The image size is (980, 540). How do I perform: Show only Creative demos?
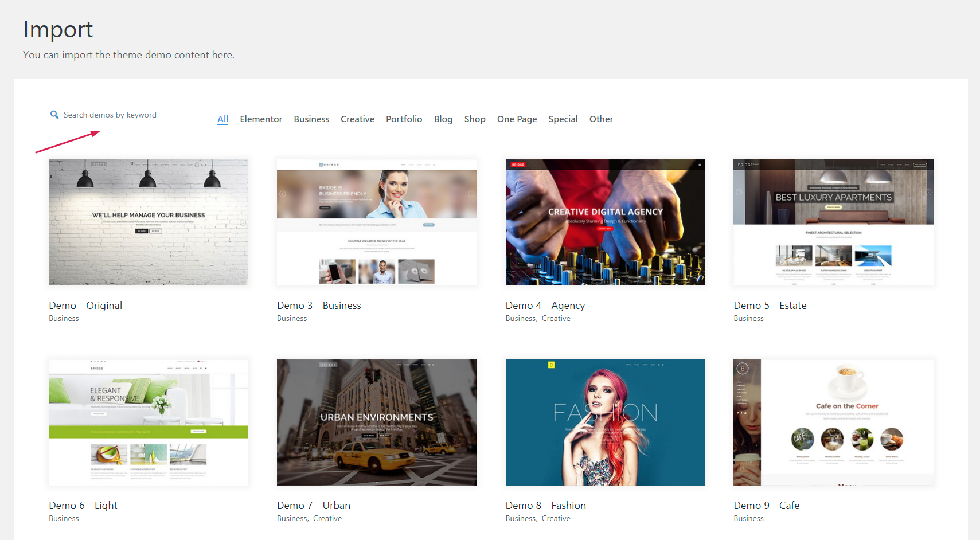[357, 119]
